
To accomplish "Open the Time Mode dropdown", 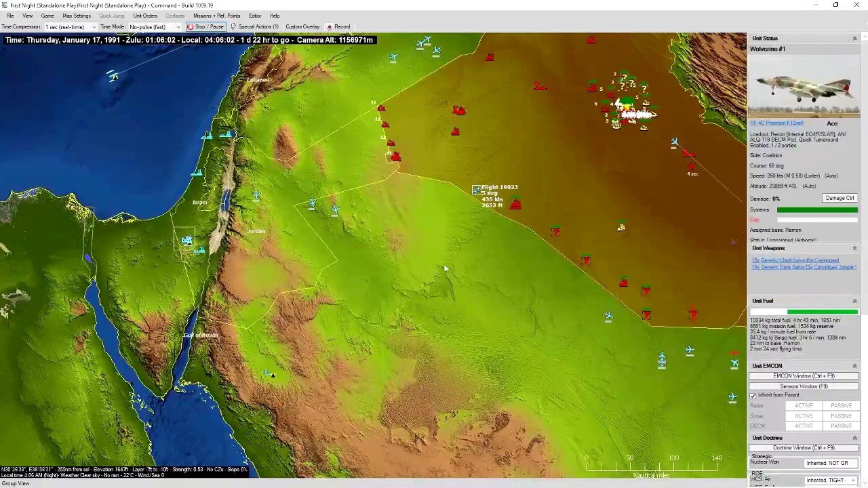I will 155,26.
